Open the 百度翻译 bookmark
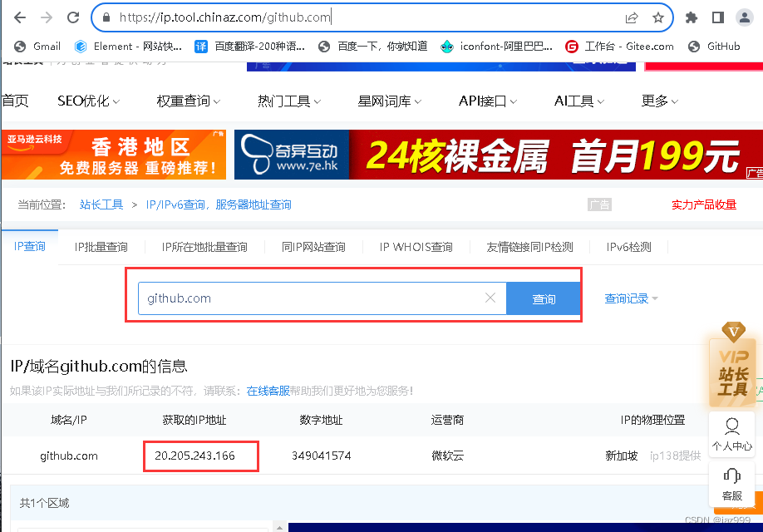Viewport: 763px width, 532px height. click(x=249, y=47)
